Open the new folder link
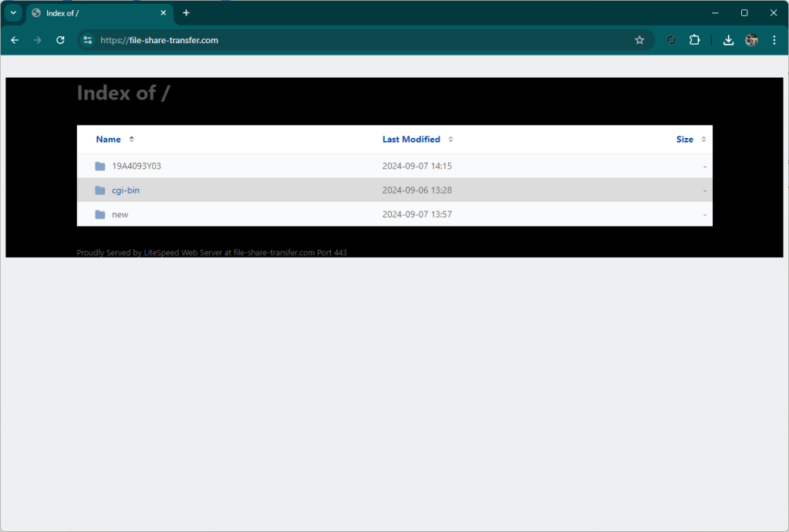The width and height of the screenshot is (789, 532). [120, 214]
